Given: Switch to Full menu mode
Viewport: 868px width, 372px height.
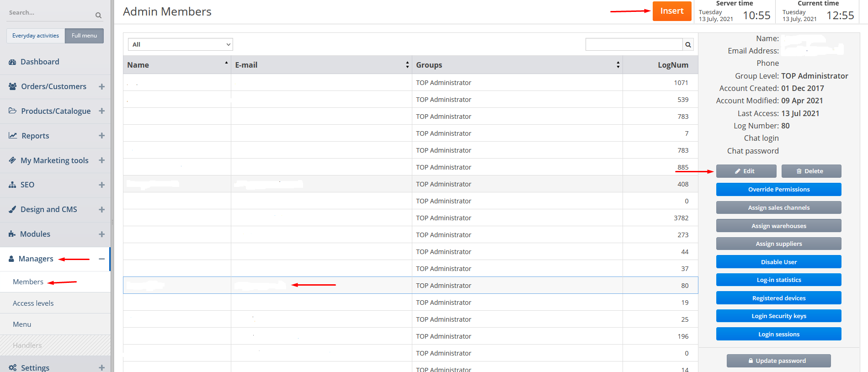Looking at the screenshot, I should (x=84, y=36).
